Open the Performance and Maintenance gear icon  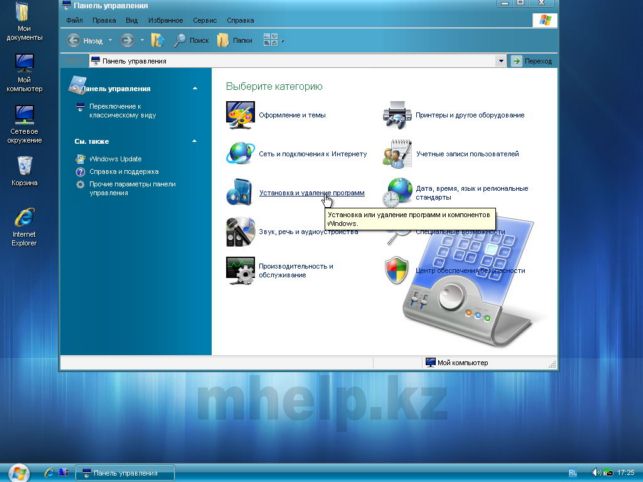pos(240,270)
